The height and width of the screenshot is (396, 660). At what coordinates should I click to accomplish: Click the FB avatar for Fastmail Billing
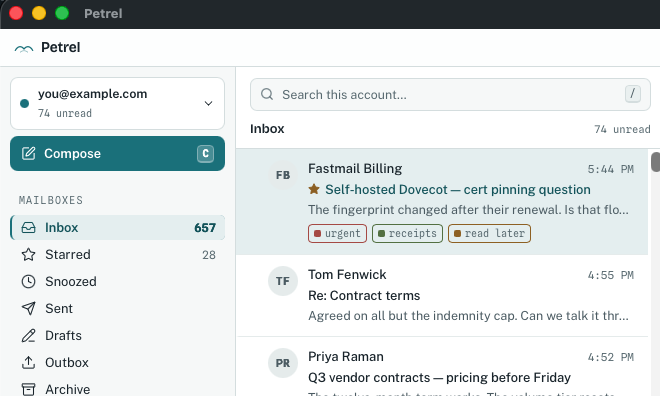point(283,175)
